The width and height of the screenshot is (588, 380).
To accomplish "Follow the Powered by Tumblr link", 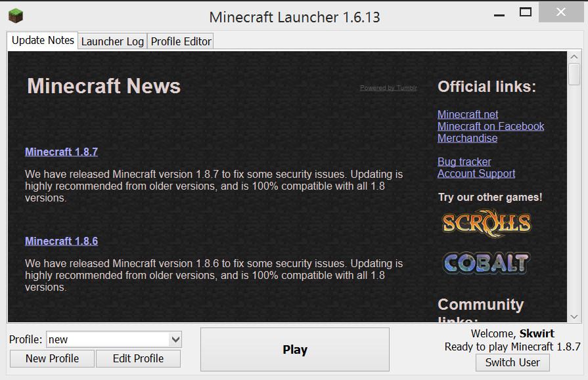I will pos(388,88).
